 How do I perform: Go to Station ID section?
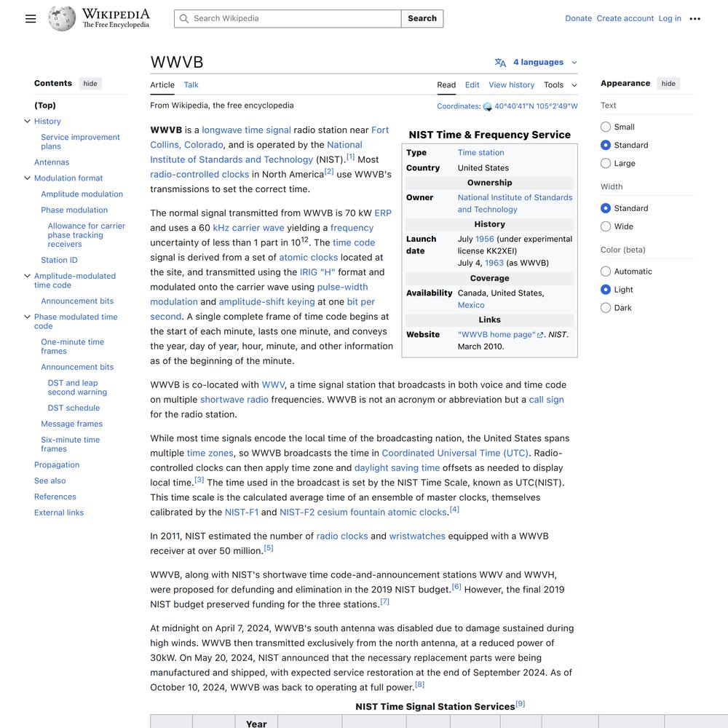point(59,260)
